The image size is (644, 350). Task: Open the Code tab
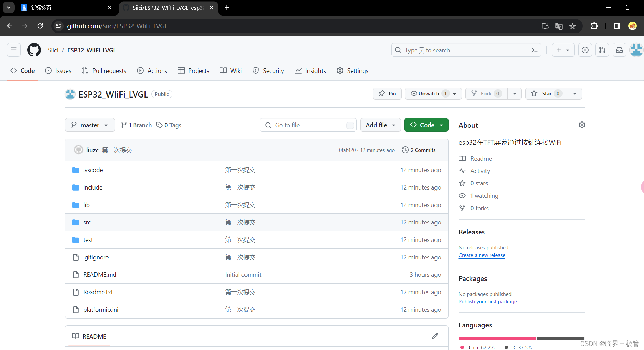(x=23, y=70)
